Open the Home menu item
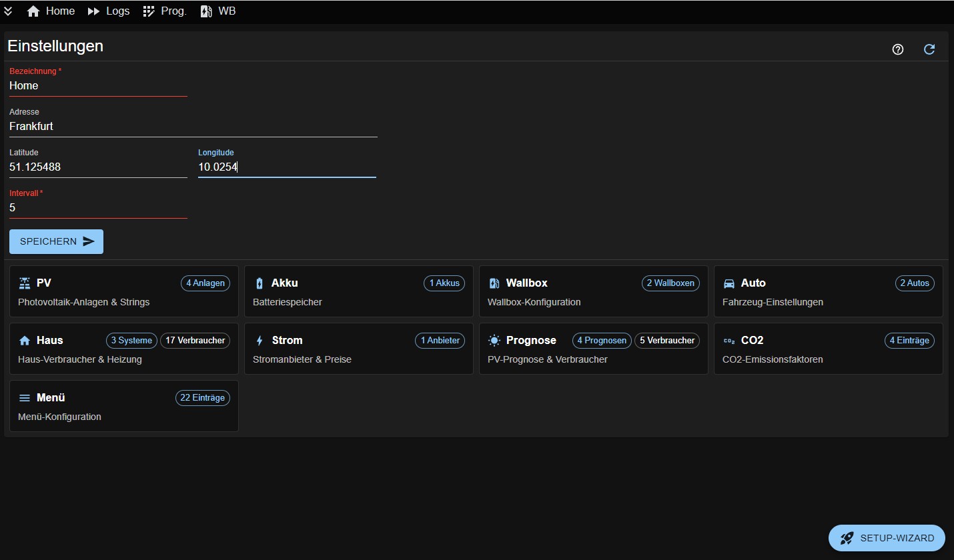The width and height of the screenshot is (954, 560). click(x=51, y=11)
